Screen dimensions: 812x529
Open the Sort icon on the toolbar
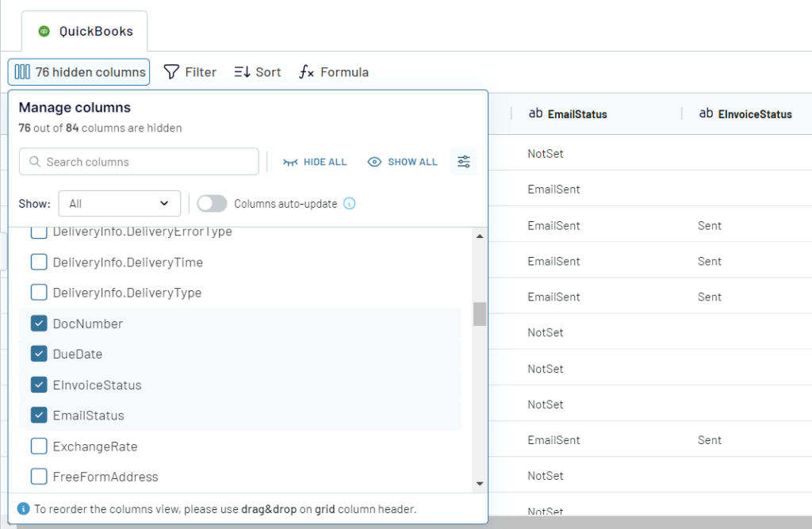click(x=244, y=72)
